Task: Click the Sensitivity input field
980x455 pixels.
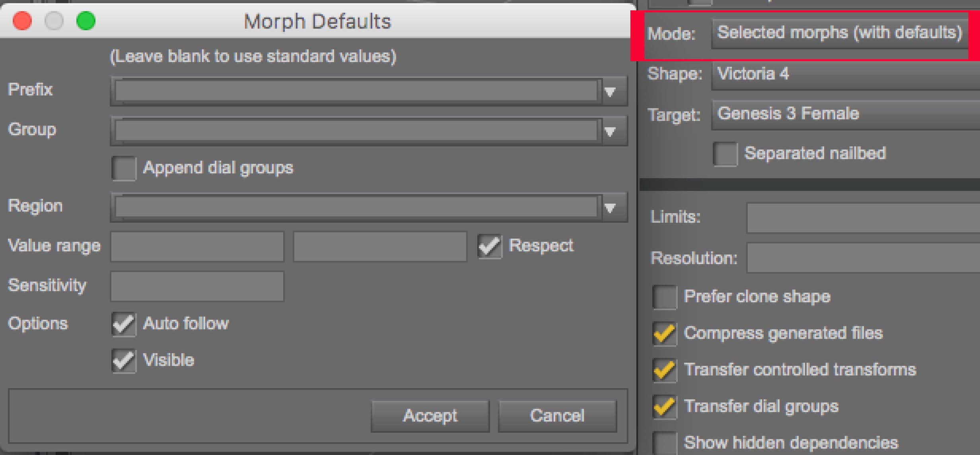Action: click(197, 286)
